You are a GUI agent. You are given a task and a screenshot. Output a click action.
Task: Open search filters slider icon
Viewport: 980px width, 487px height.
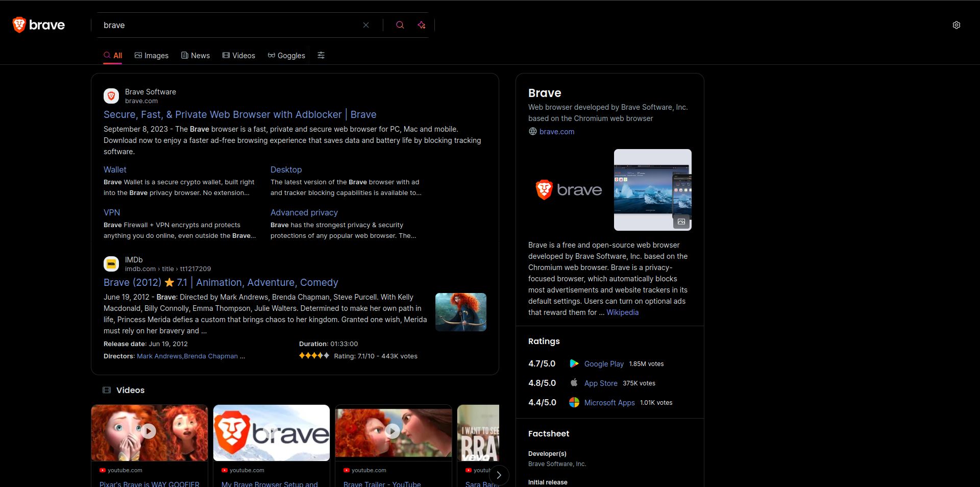(x=321, y=55)
